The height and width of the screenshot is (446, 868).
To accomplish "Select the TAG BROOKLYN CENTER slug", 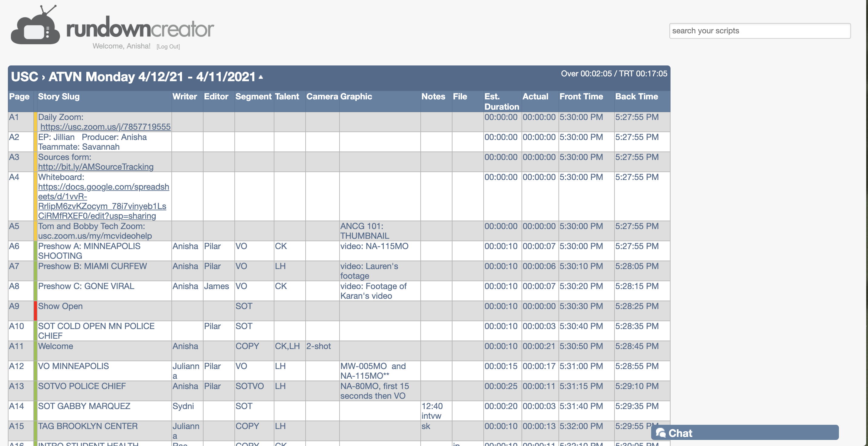I will pos(88,426).
